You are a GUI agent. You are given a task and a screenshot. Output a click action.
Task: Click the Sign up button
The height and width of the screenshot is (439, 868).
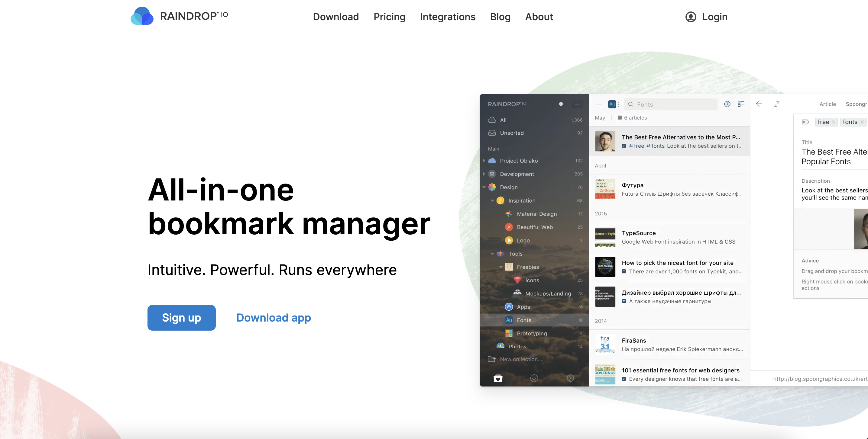[182, 318]
